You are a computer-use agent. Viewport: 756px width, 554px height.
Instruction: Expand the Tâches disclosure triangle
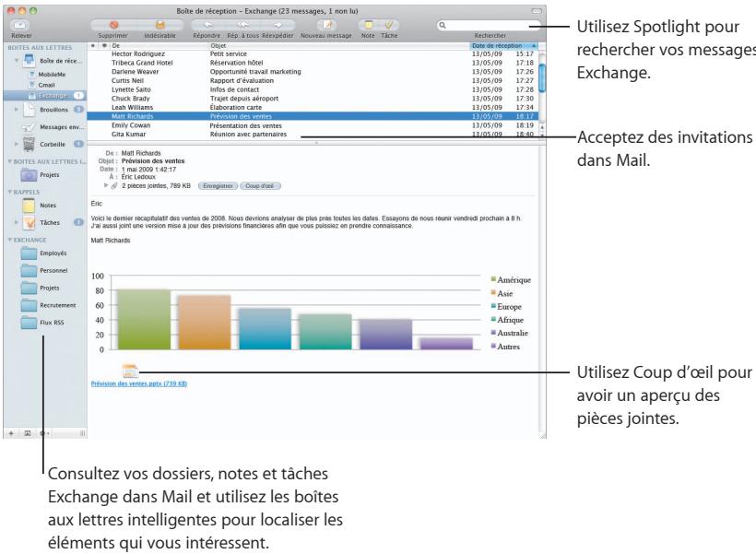pos(17,223)
